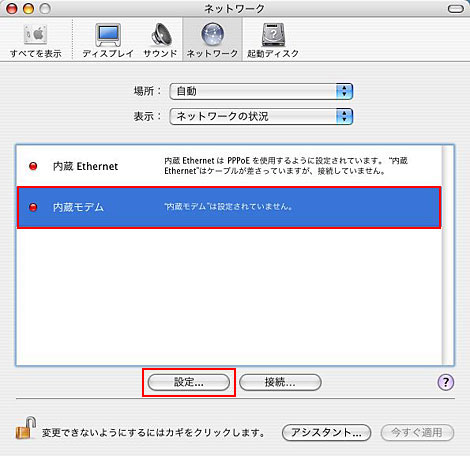The width and height of the screenshot is (470, 456).
Task: Open the 表示 show dropdown
Action: (261, 116)
